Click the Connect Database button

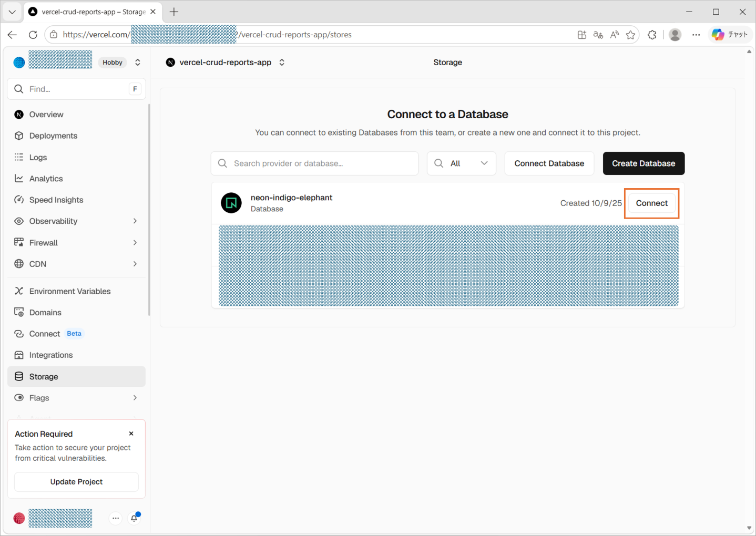coord(549,163)
